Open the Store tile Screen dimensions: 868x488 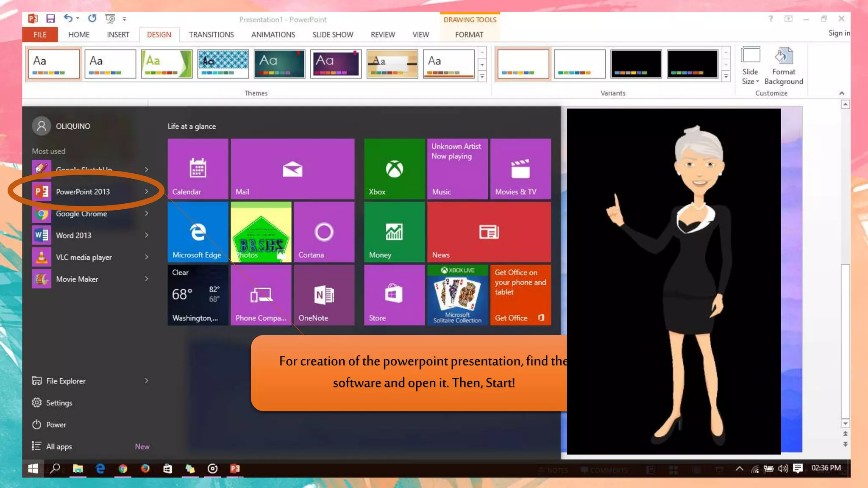click(x=394, y=295)
